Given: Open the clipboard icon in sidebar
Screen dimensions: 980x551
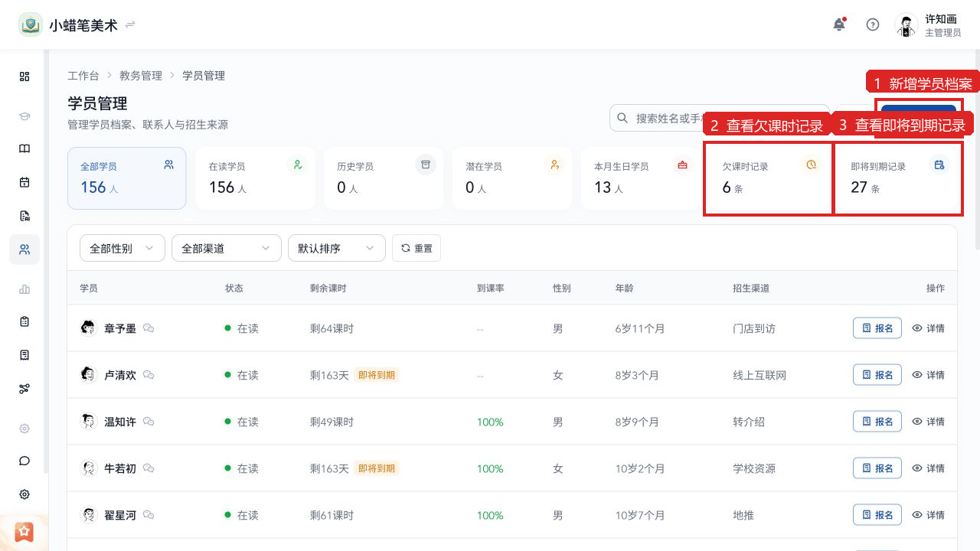Looking at the screenshot, I should click(x=24, y=321).
